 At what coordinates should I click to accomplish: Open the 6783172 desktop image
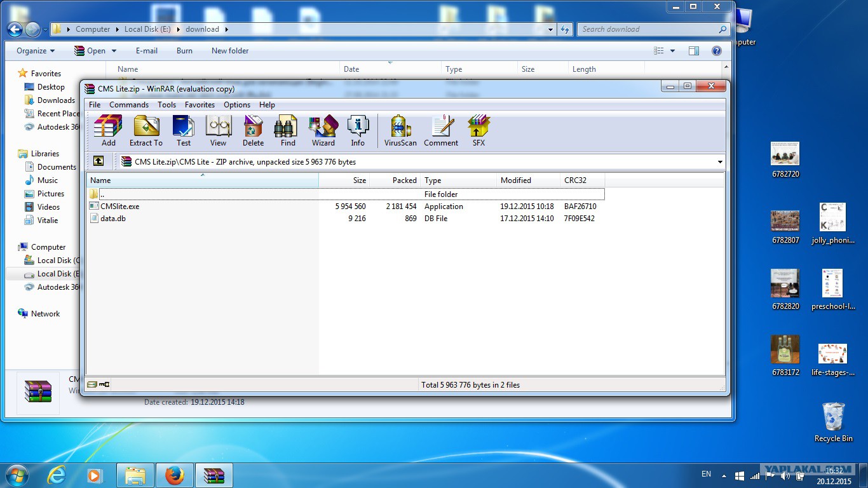(x=785, y=356)
